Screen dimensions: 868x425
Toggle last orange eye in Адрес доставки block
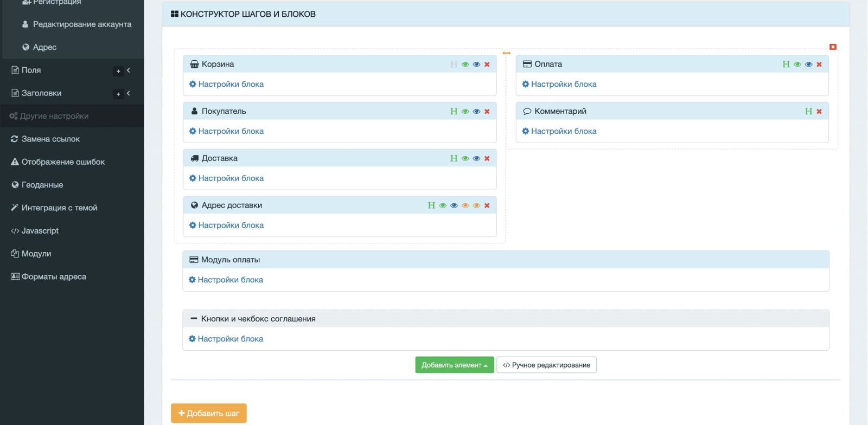click(476, 206)
